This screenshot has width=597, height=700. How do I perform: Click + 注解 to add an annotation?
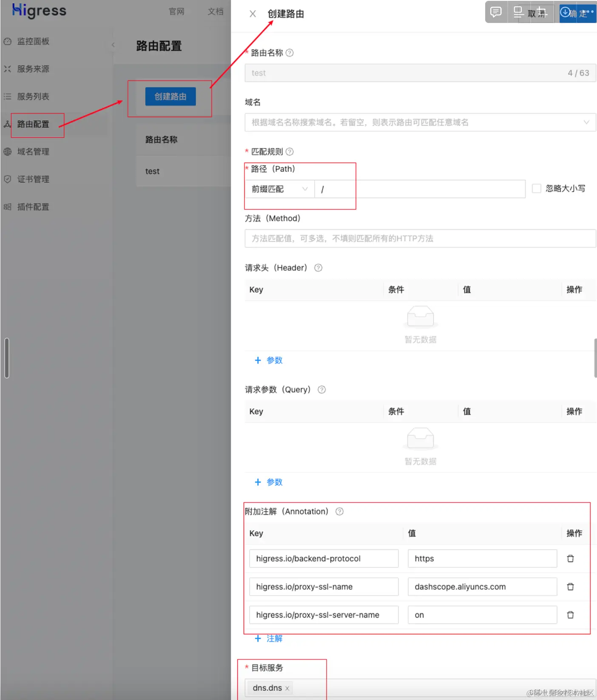point(268,638)
